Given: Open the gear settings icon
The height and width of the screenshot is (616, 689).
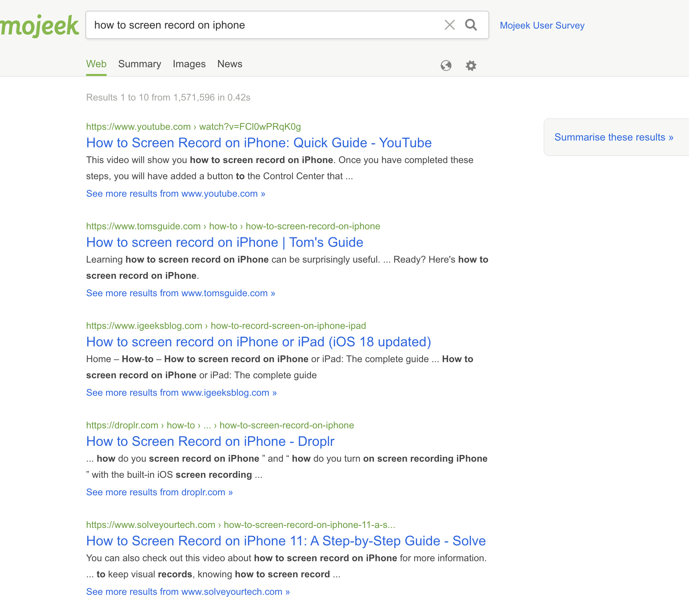Looking at the screenshot, I should click(471, 65).
